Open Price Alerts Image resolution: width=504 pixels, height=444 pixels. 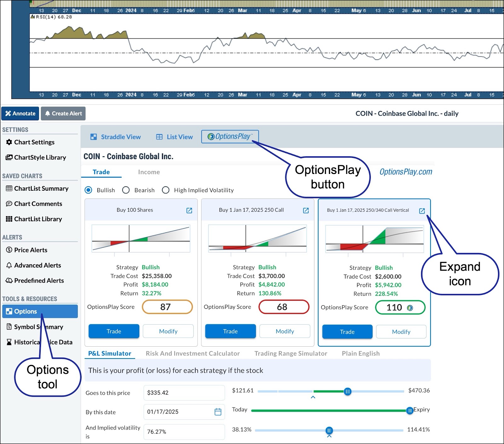coord(27,250)
